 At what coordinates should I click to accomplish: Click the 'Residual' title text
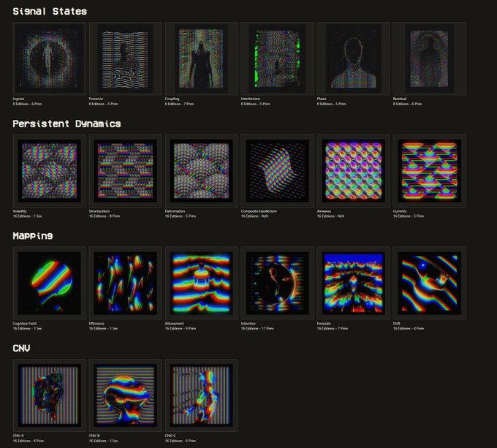click(399, 99)
